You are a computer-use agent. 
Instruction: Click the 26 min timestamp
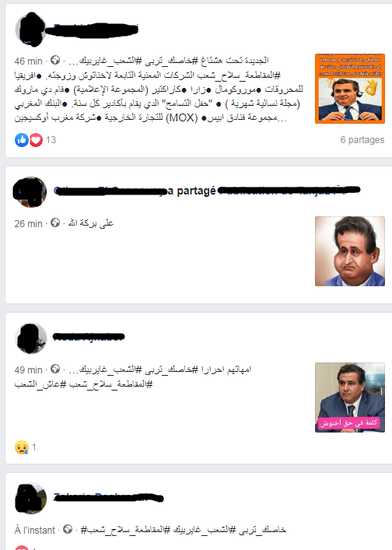tap(29, 223)
